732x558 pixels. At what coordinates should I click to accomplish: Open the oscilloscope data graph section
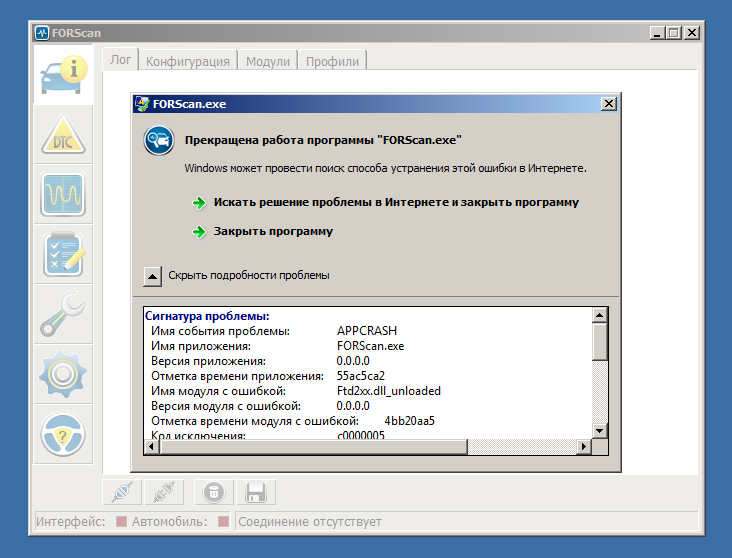click(x=63, y=194)
